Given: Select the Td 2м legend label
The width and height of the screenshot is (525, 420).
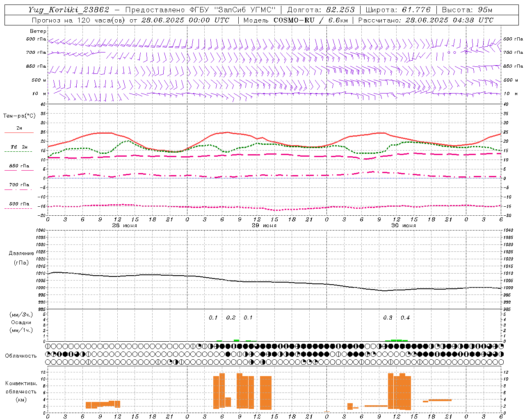Looking at the screenshot, I should point(19,147).
